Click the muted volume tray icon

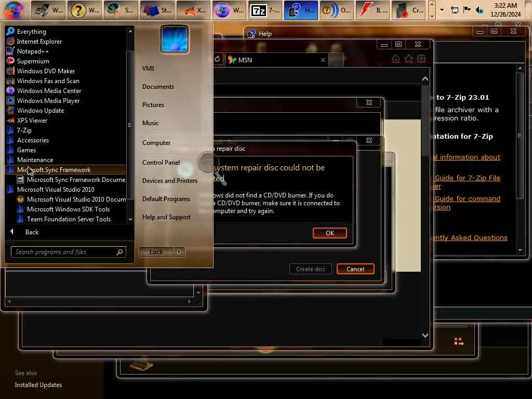(480, 10)
